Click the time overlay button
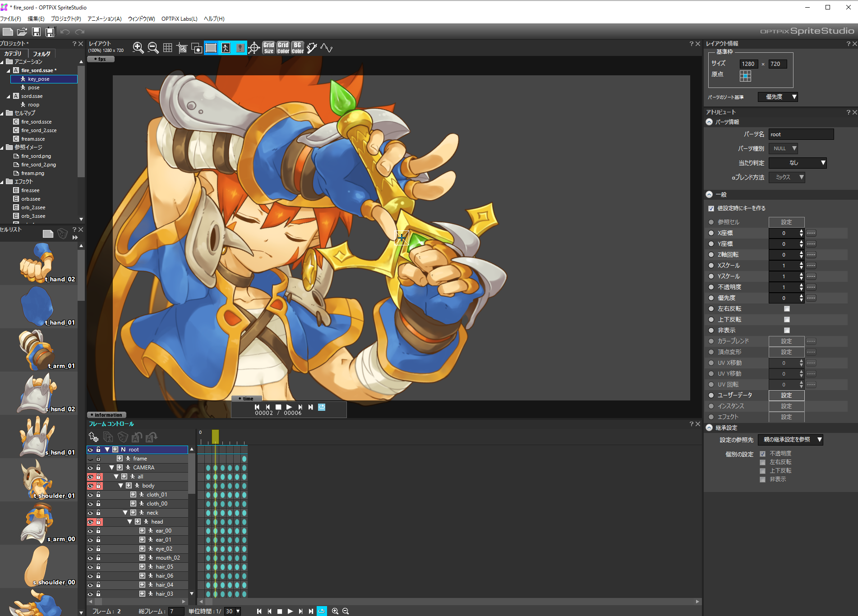The height and width of the screenshot is (616, 858). pyautogui.click(x=246, y=399)
